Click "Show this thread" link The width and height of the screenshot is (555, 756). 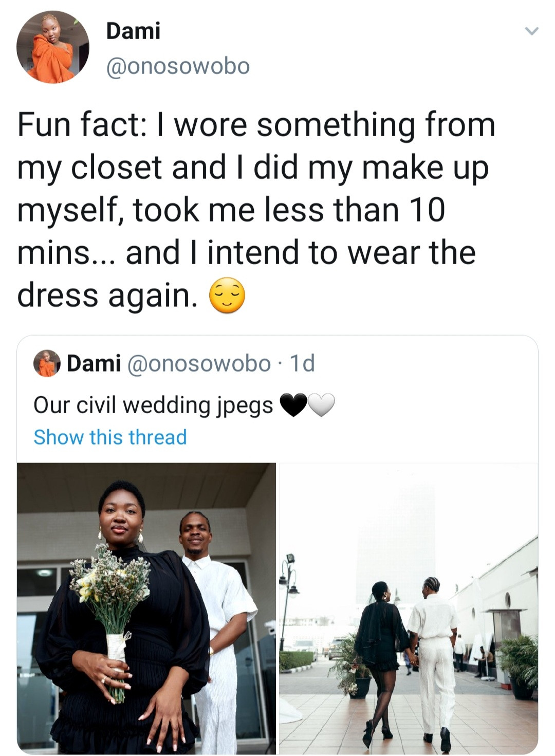pyautogui.click(x=110, y=437)
